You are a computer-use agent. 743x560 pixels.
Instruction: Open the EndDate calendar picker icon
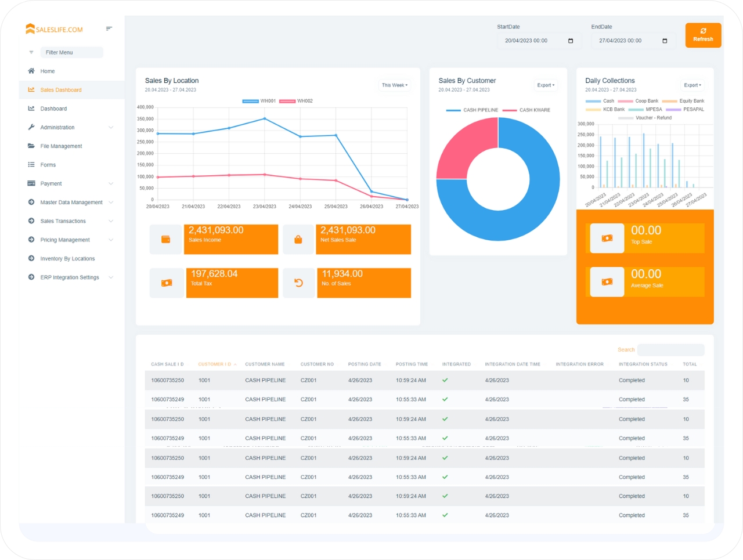(x=665, y=41)
